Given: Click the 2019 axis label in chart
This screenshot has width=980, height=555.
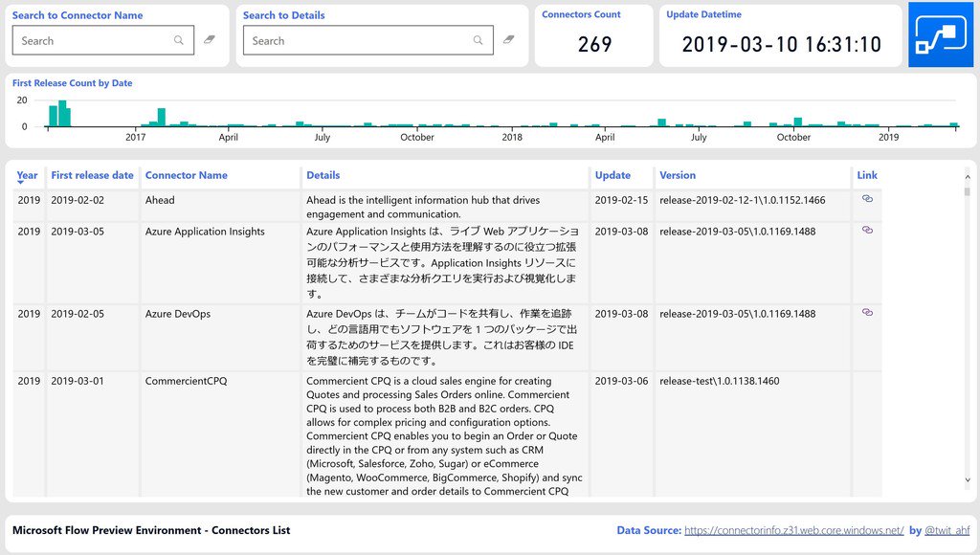Looking at the screenshot, I should pos(888,138).
